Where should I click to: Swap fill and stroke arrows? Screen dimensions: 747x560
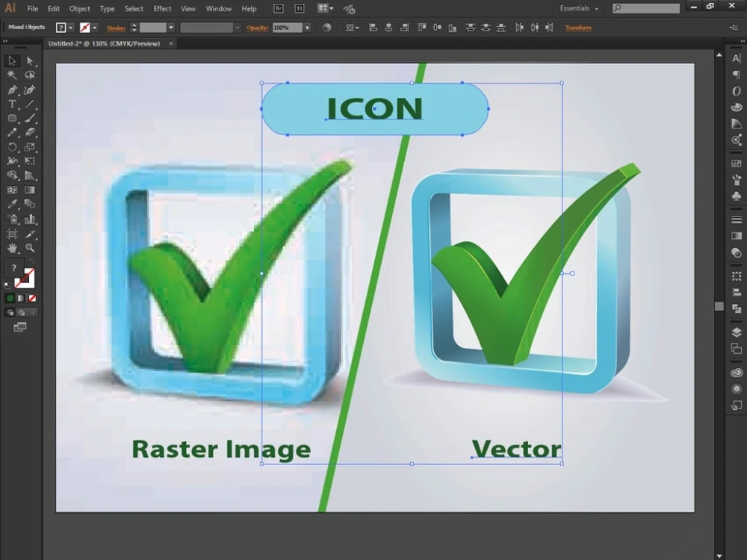pyautogui.click(x=31, y=261)
